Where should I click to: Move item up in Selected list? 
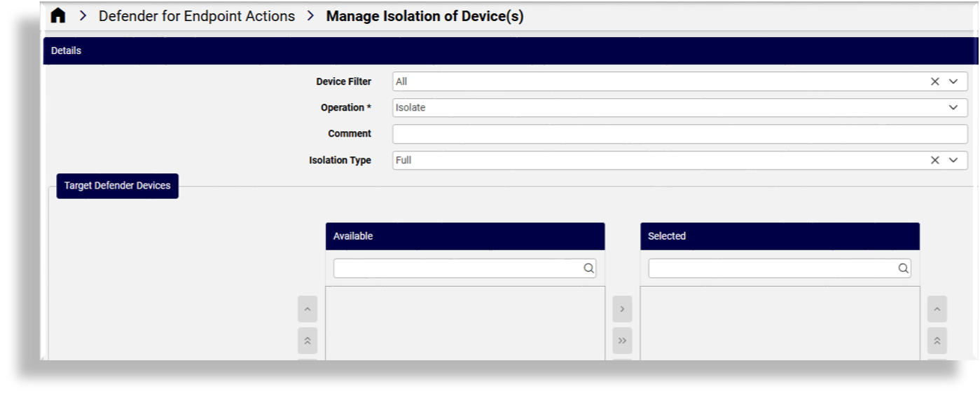(937, 309)
